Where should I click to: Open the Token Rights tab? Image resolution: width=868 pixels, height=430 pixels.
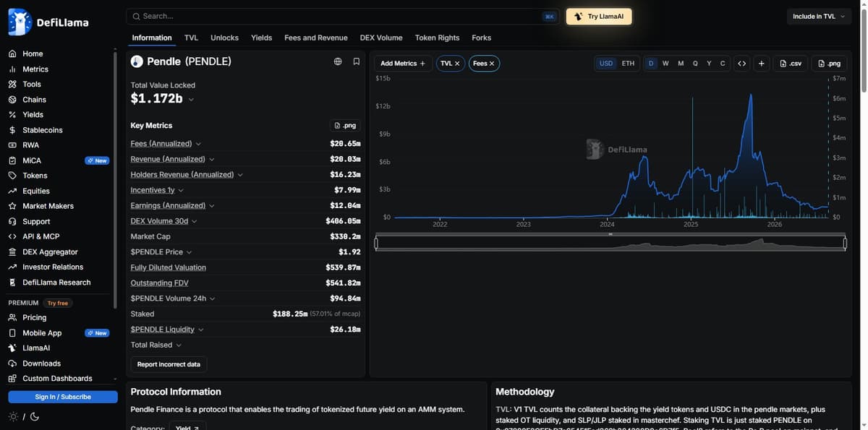coord(437,38)
